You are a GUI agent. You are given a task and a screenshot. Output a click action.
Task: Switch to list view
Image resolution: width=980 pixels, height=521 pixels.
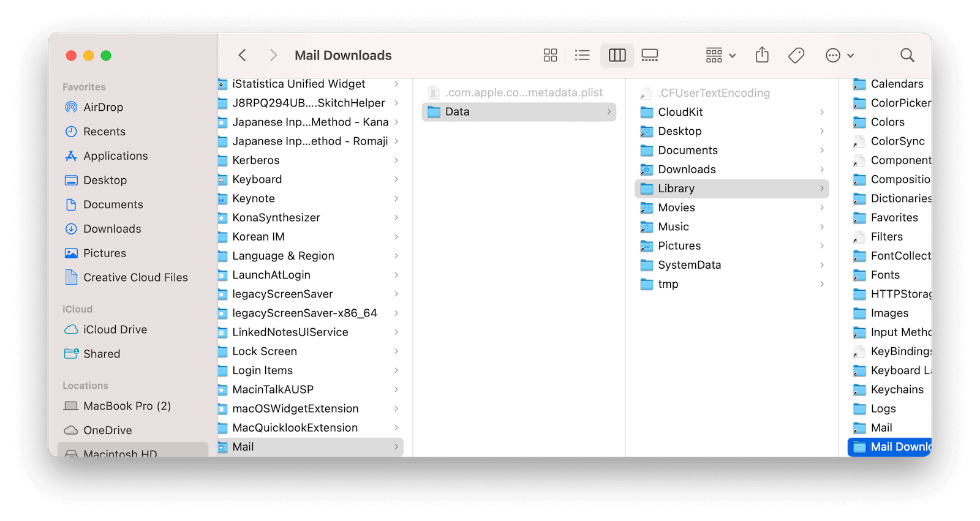pos(582,56)
